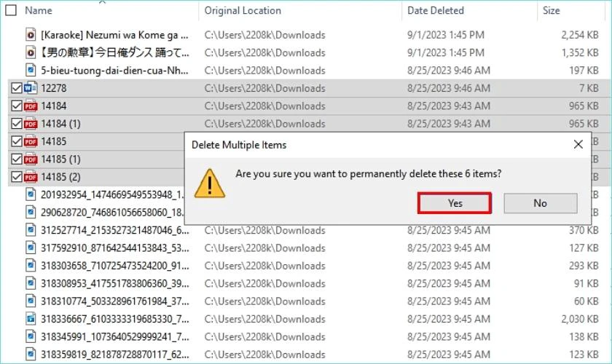Click the '9/1/2023 1:45 PM' date of Karaoke file
The height and width of the screenshot is (364, 612).
point(445,35)
